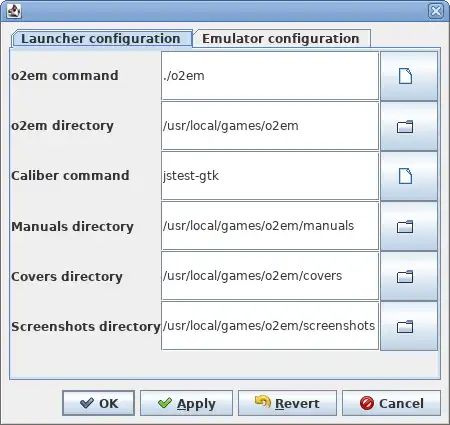Viewport: 450px width, 425px height.
Task: Click the application icon in title bar
Action: click(14, 11)
